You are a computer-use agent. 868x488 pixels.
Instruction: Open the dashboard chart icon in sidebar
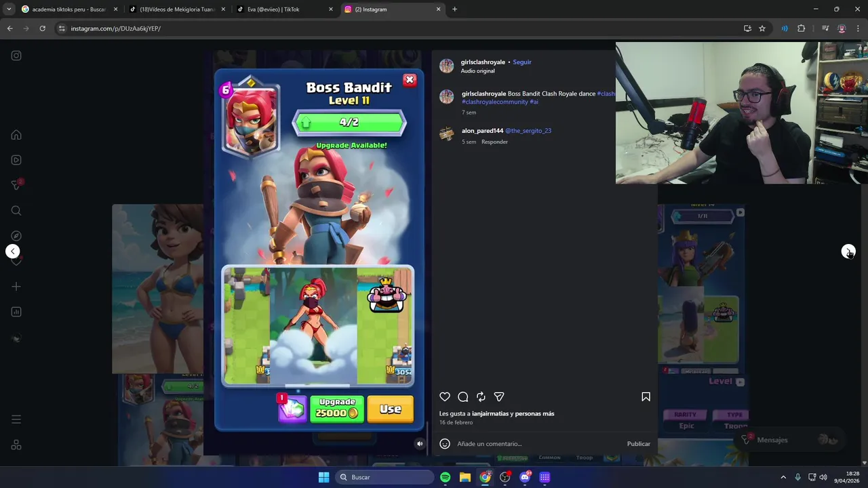[16, 312]
